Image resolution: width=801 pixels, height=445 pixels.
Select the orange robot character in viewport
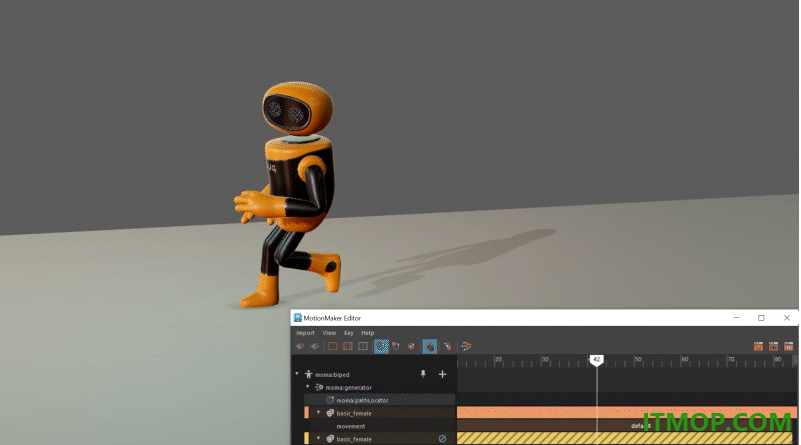tap(288, 195)
